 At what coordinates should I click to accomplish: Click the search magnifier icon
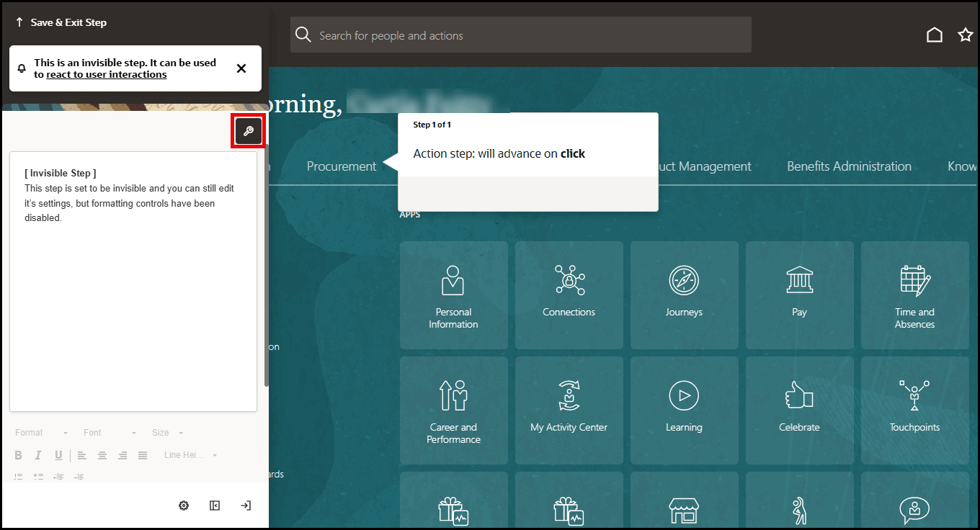click(x=303, y=35)
